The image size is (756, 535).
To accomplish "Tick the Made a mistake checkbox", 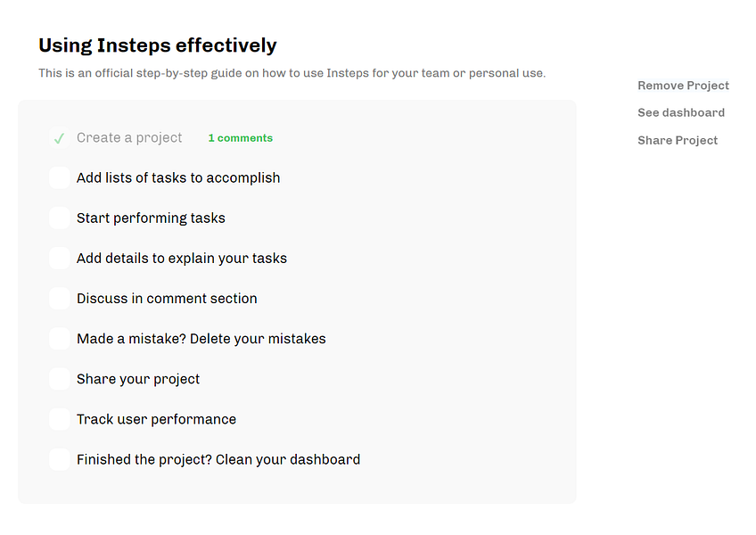I will click(59, 338).
